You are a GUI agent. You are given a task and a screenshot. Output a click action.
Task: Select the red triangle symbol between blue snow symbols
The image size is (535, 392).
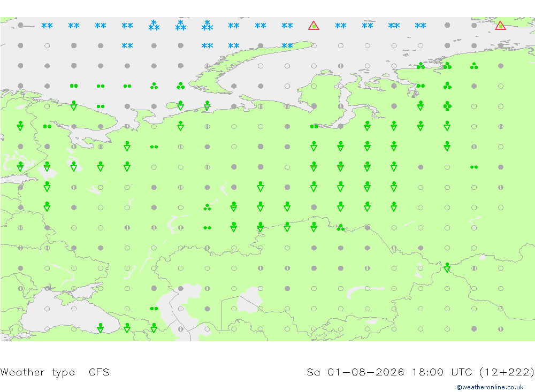[x=314, y=26]
